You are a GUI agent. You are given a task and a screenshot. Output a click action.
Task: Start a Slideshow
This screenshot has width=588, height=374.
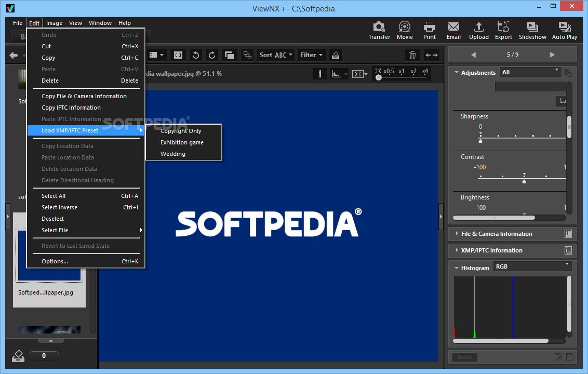tap(532, 31)
